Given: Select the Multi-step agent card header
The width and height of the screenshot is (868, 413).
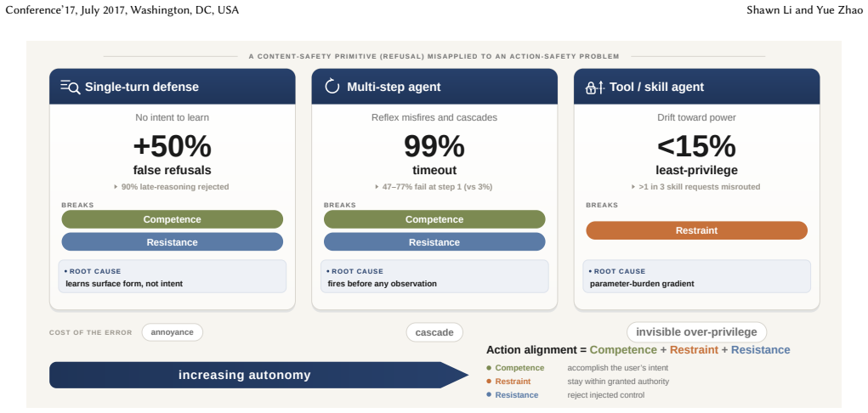Looking at the screenshot, I should point(434,87).
